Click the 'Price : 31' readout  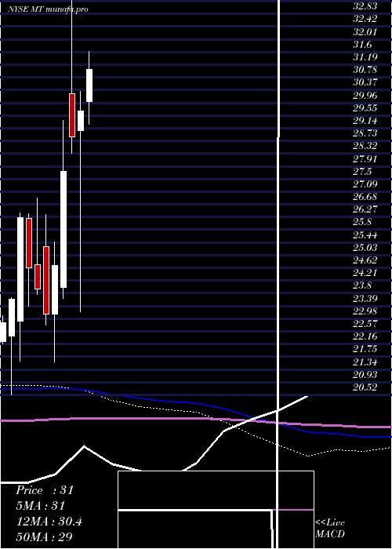[x=45, y=490]
